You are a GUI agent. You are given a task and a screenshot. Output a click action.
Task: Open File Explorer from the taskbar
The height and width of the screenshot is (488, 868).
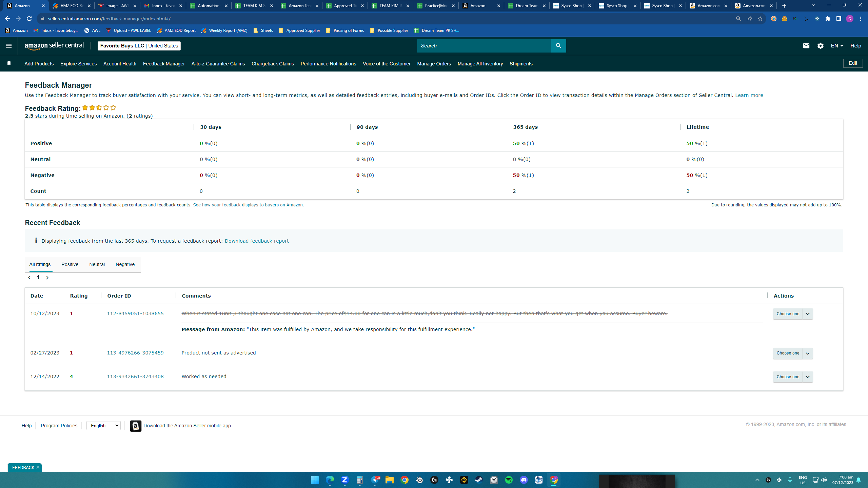point(389,480)
